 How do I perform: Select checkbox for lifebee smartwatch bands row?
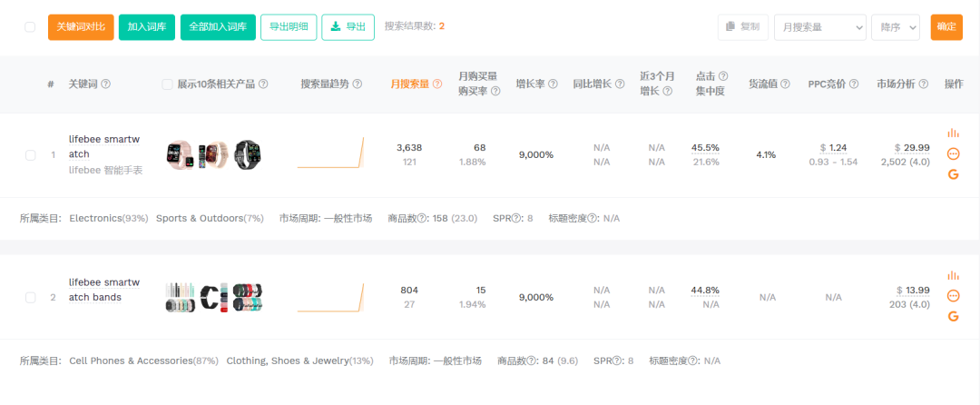click(30, 298)
